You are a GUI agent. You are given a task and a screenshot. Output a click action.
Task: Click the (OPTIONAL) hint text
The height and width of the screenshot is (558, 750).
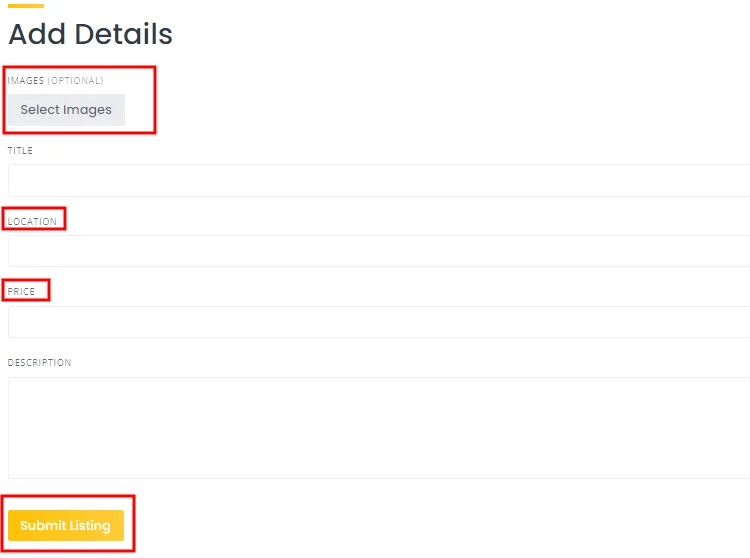76,81
